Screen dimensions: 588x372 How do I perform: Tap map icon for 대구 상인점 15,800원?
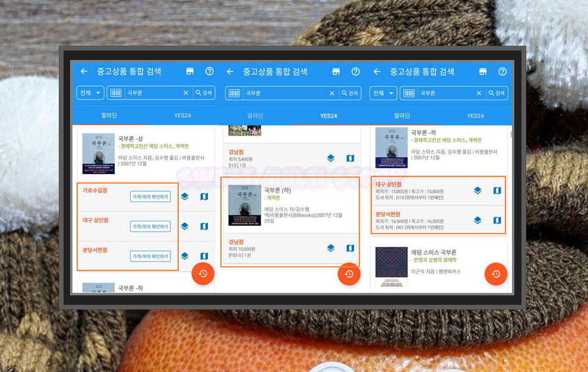(x=497, y=190)
